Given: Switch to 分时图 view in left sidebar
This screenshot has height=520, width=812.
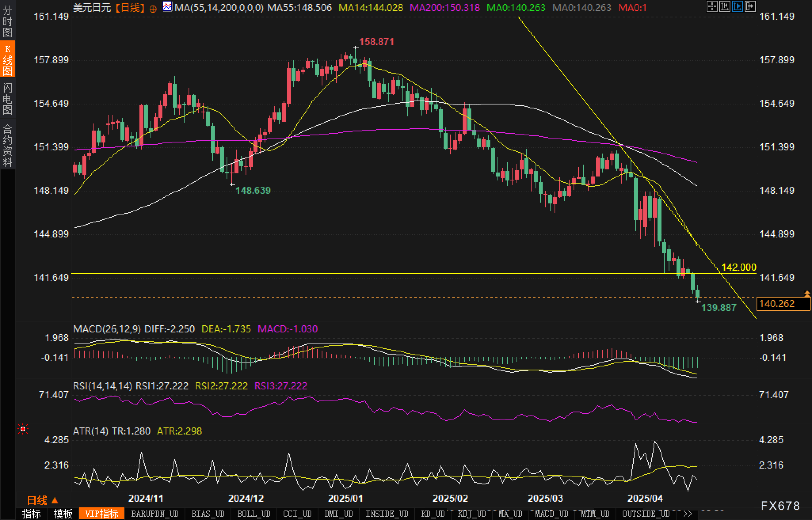Looking at the screenshot, I should 8,21.
